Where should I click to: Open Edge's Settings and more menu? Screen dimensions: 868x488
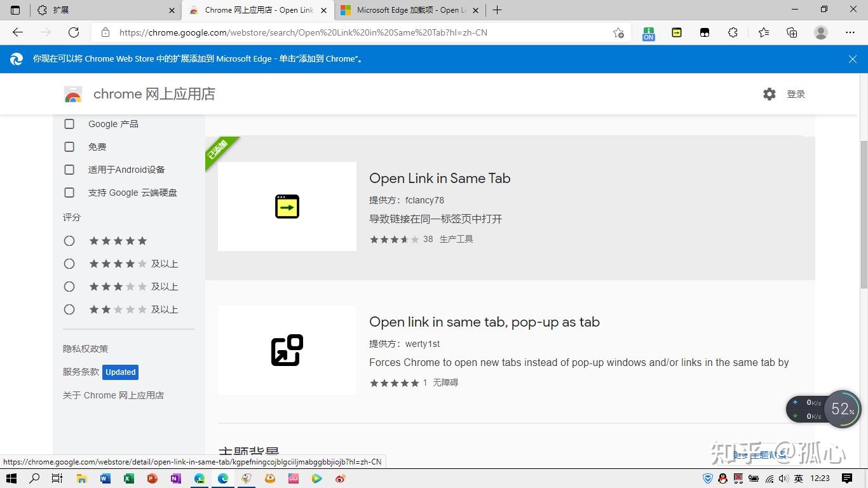850,32
